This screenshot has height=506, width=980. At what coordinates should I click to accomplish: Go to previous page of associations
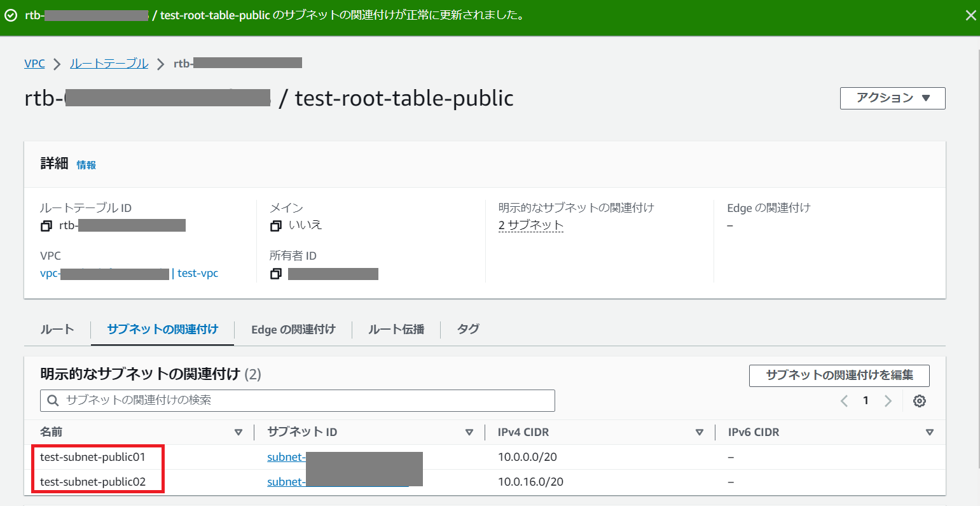[x=844, y=401]
